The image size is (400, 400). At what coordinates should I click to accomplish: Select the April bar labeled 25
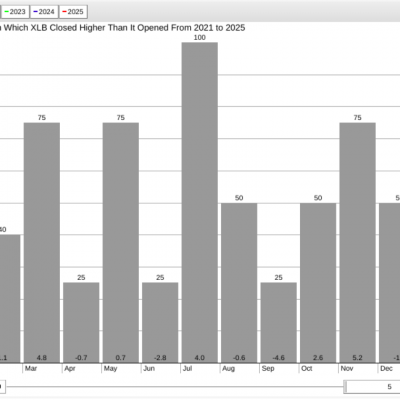pyautogui.click(x=81, y=323)
